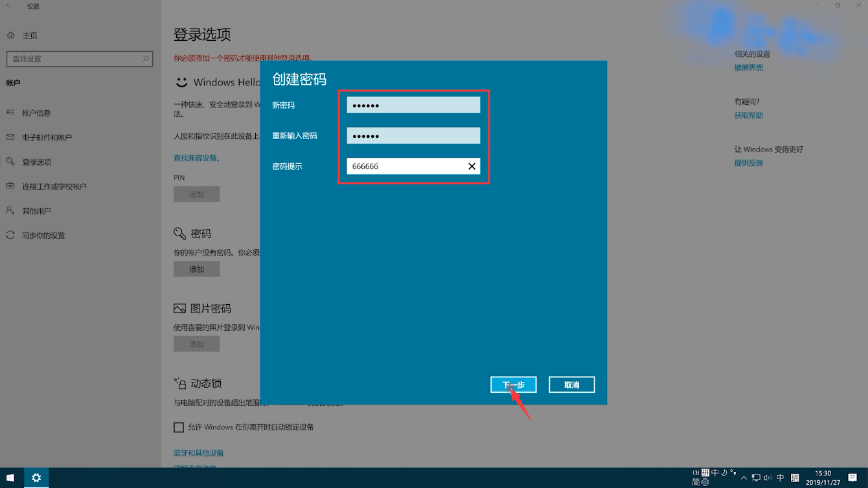
Task: Click the 查找设置 search box
Action: click(x=80, y=59)
